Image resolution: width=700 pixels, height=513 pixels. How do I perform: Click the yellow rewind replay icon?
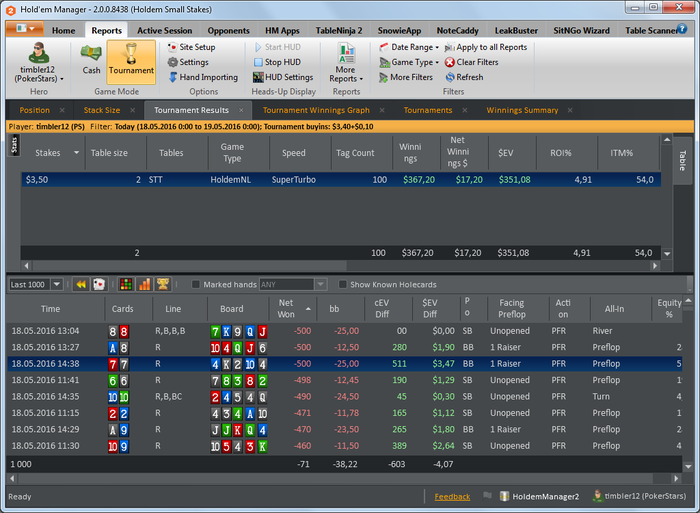pos(81,284)
